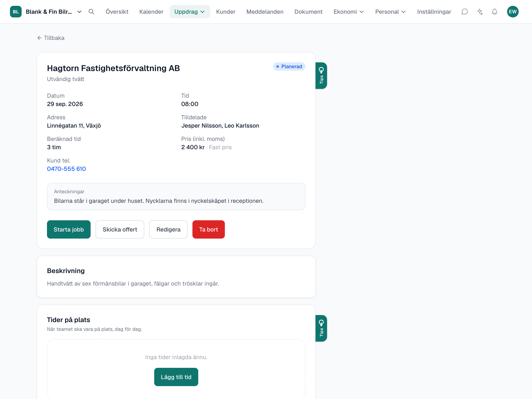Open the EW user avatar menu

click(513, 12)
